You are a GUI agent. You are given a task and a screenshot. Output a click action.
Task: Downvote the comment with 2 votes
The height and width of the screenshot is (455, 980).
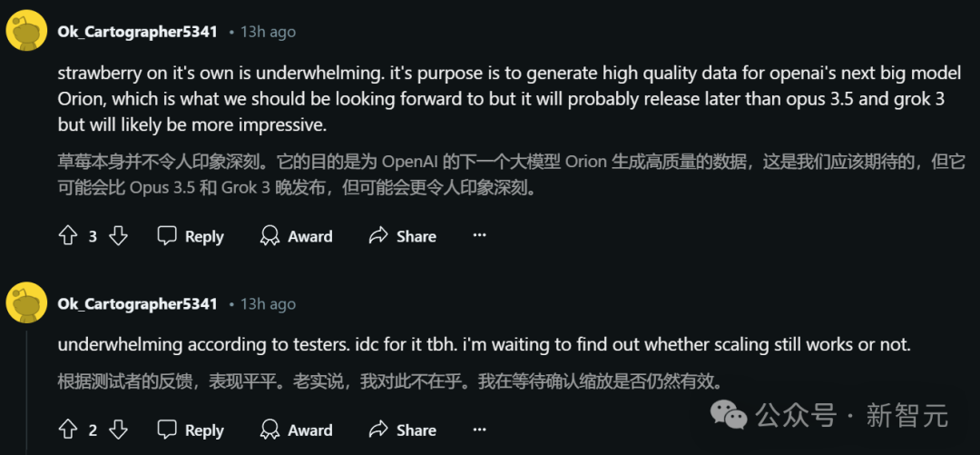pyautogui.click(x=118, y=430)
